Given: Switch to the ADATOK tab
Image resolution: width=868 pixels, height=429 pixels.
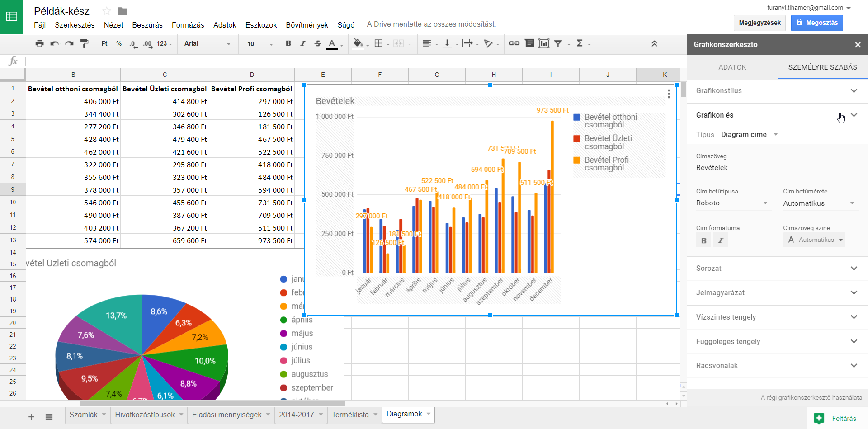Looking at the screenshot, I should 732,67.
